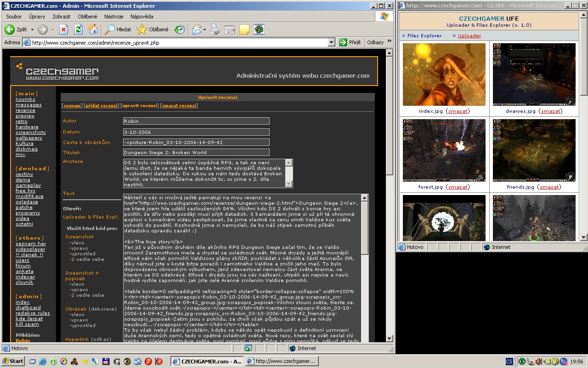Image resolution: width=588 pixels, height=368 pixels.
Task: Click the Zpět back arrow button
Action: click(x=16, y=29)
